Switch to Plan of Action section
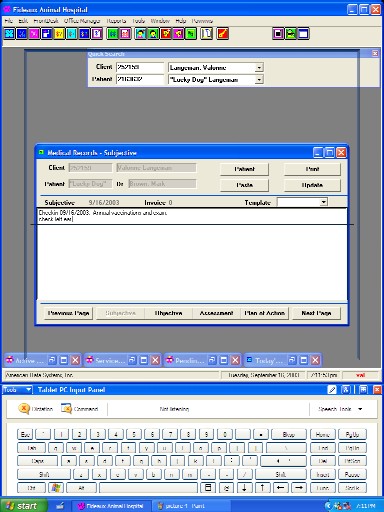 pyautogui.click(x=264, y=313)
